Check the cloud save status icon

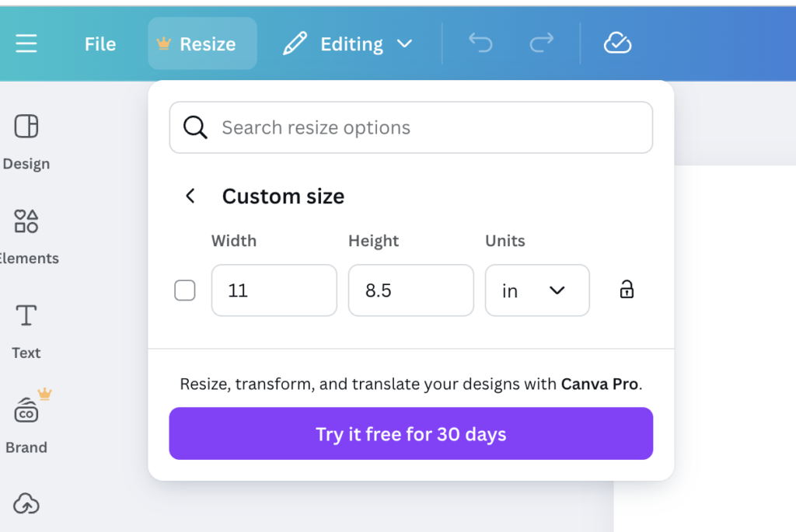[617, 43]
